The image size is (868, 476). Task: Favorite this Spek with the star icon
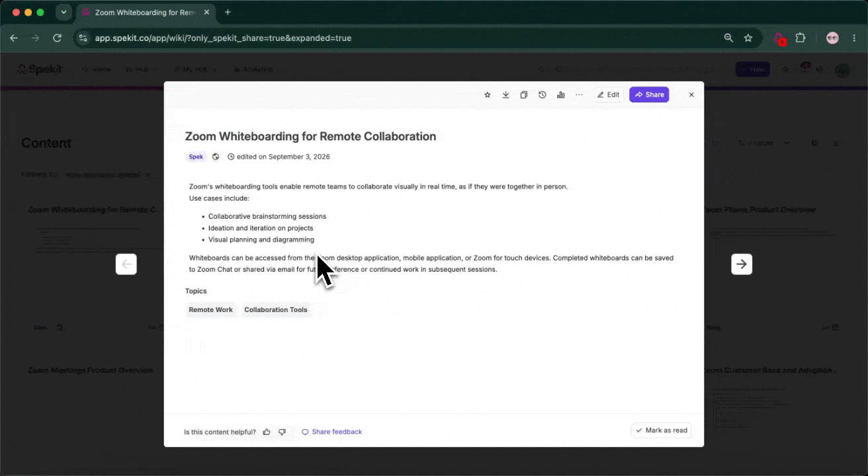pos(488,95)
